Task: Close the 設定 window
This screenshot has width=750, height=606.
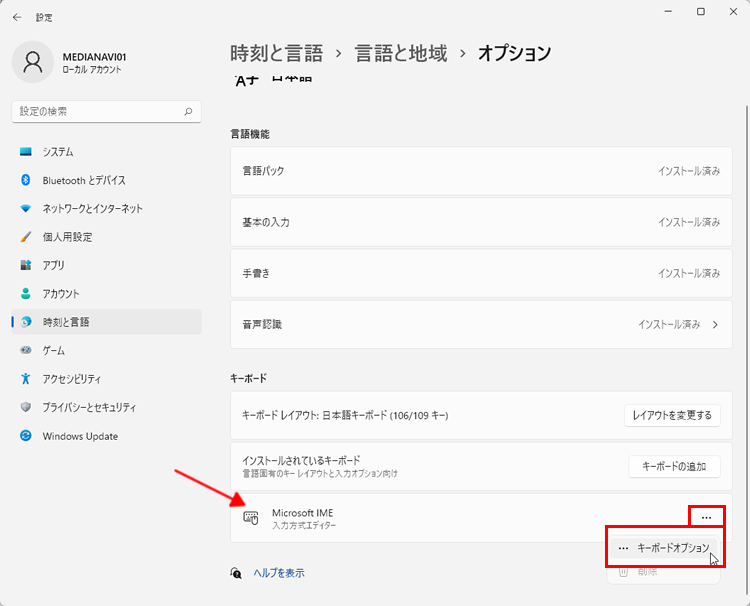Action: point(733,11)
